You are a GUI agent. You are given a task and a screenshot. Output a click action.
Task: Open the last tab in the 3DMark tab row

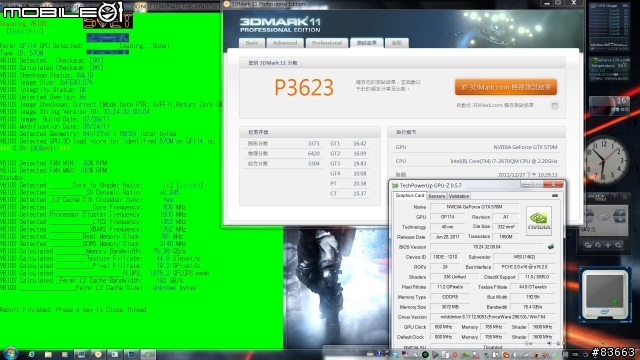tap(397, 43)
